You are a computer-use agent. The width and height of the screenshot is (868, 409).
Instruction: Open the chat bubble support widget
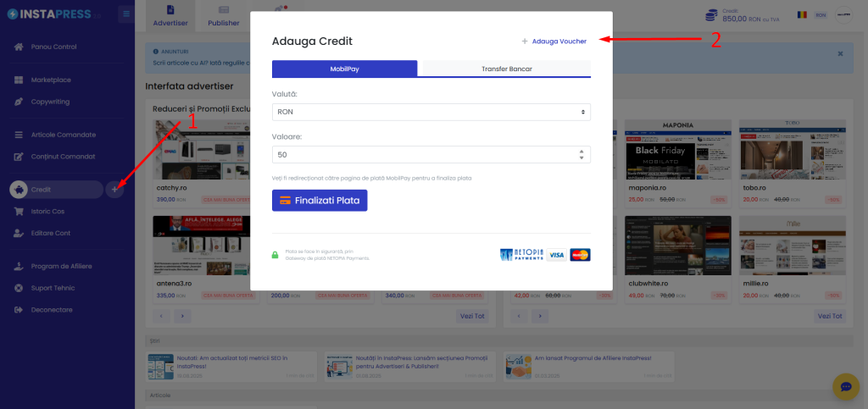845,387
